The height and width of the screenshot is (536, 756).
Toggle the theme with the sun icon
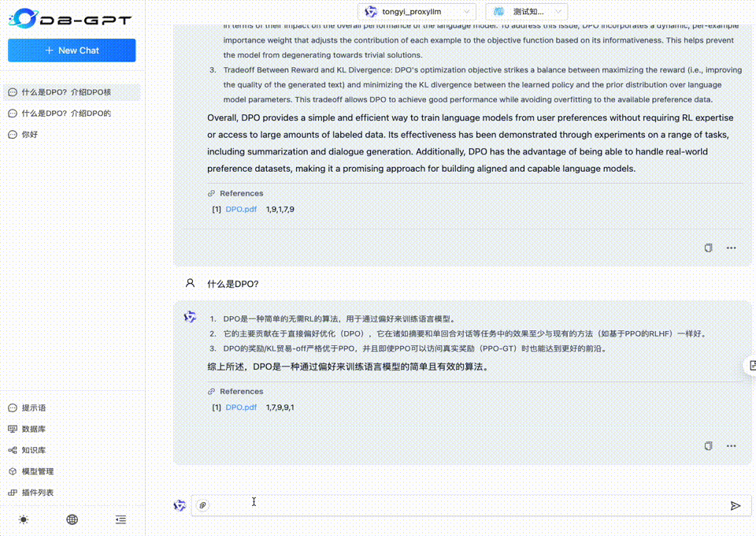tap(23, 519)
